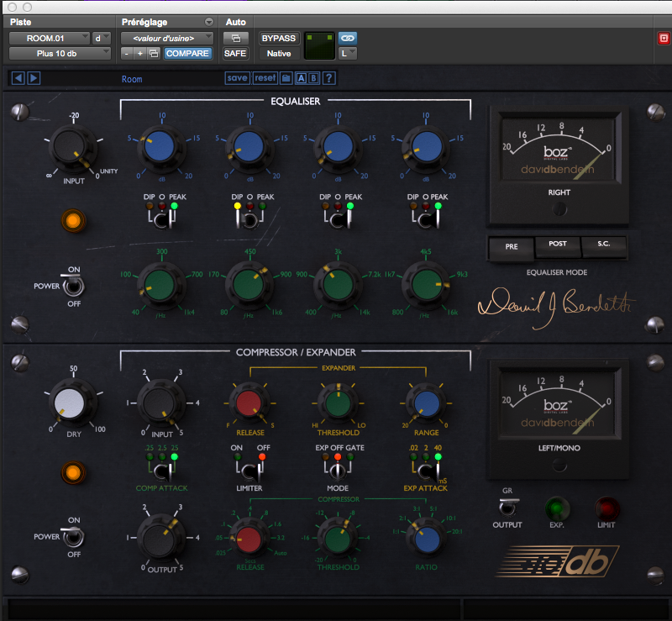
Task: Open the "valeur d'usine" preset dropdown
Action: pos(165,38)
